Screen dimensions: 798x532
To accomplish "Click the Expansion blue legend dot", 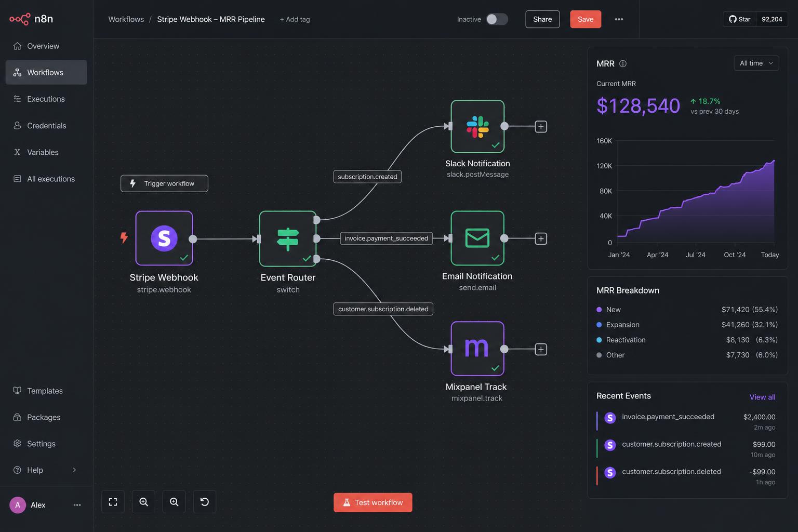I will tap(599, 325).
